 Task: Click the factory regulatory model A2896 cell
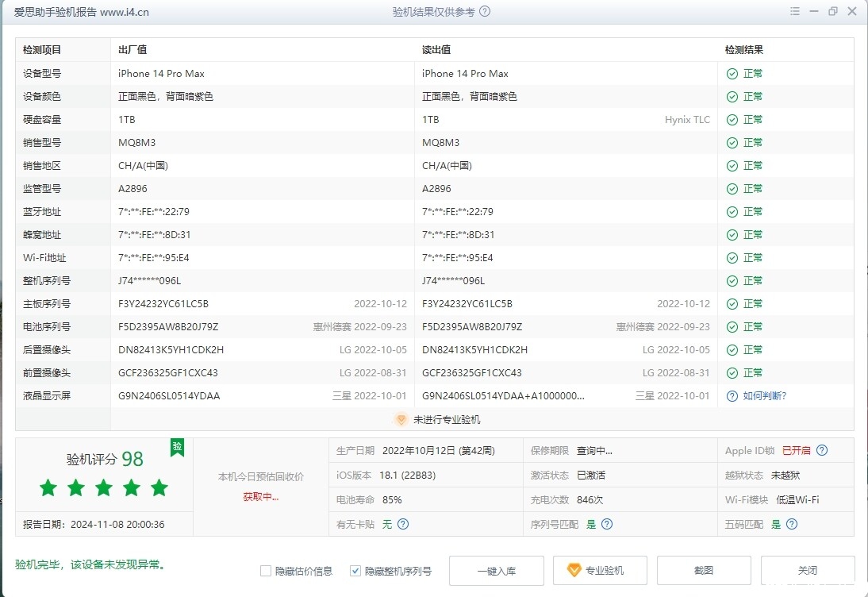(x=133, y=189)
